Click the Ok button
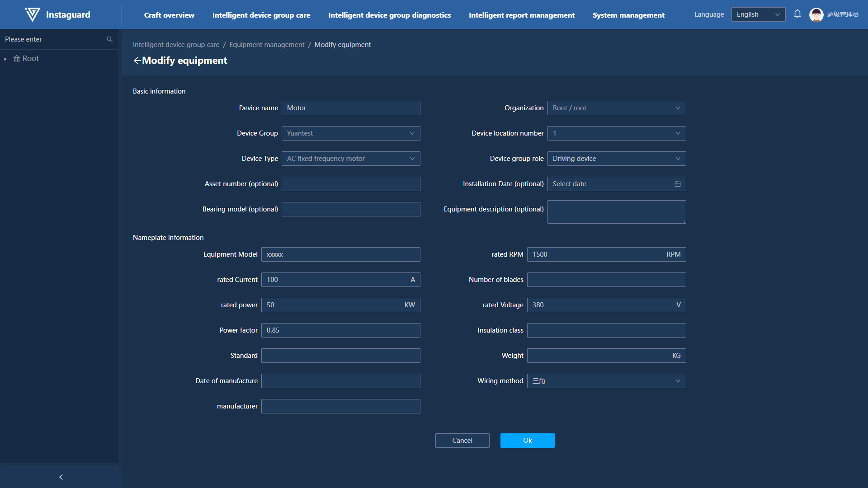This screenshot has height=488, width=868. coord(527,441)
